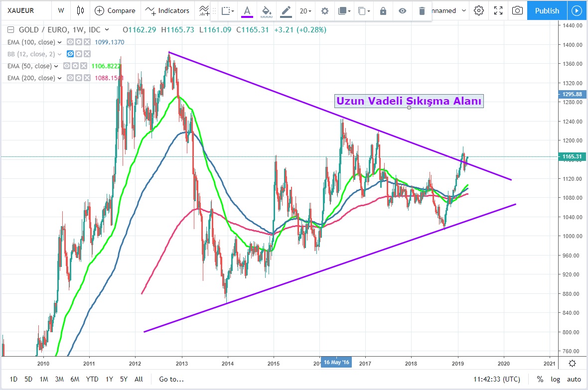Open the clone drawing dropdown
Screen dimensions: 588x390
(x=364, y=11)
